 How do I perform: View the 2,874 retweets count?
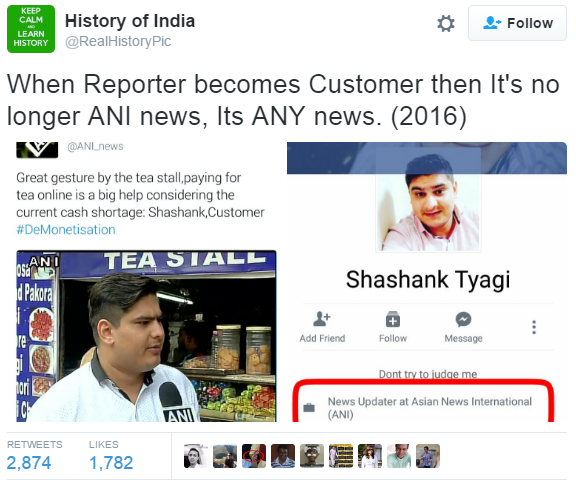29,463
